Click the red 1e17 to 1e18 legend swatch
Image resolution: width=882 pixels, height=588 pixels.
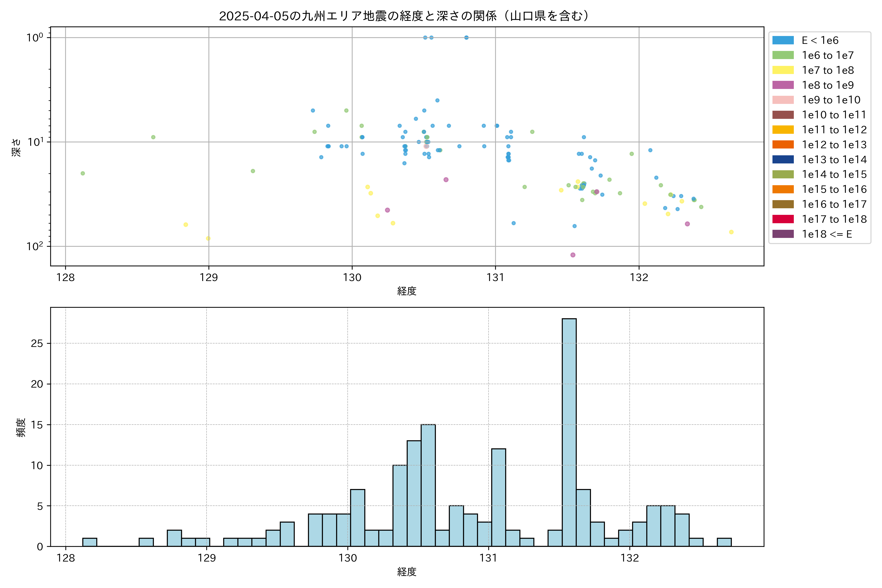click(x=783, y=219)
